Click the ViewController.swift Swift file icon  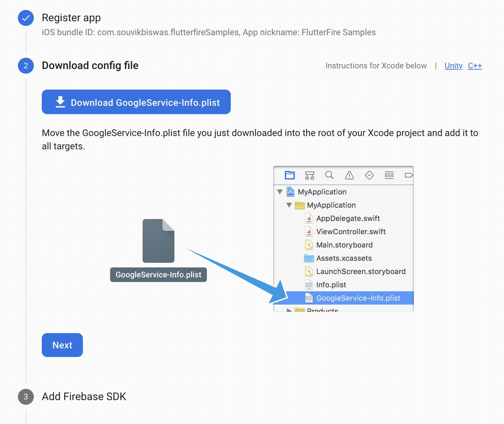(309, 232)
